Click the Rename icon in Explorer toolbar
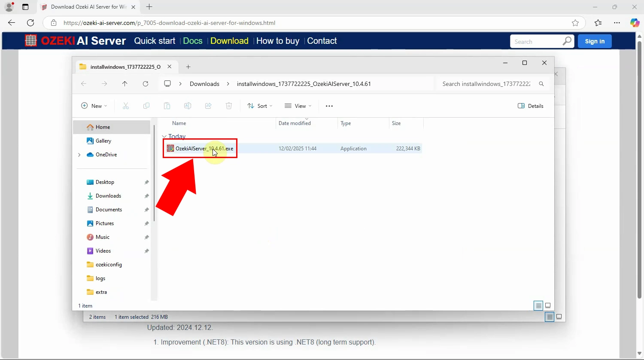Image resolution: width=644 pixels, height=360 pixels. tap(188, 106)
